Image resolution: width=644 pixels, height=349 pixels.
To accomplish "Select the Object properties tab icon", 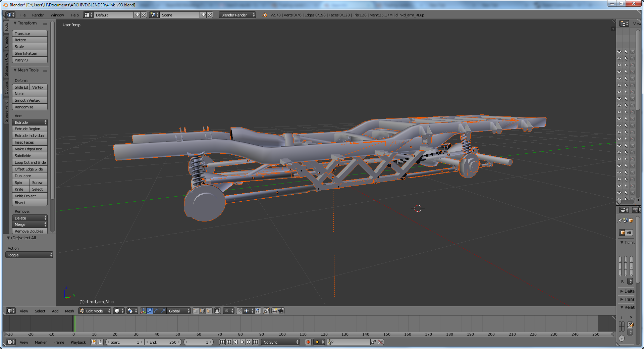I will 631,220.
